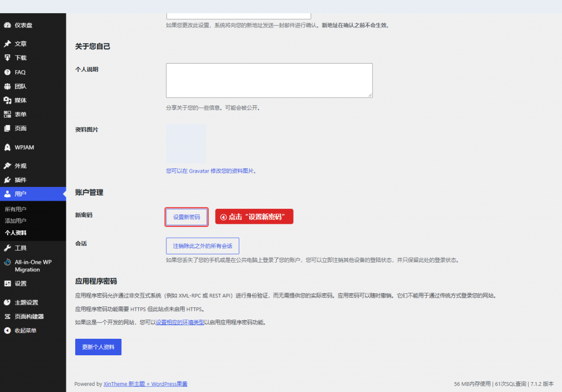Open the 主题设置 menu label

pyautogui.click(x=26, y=302)
